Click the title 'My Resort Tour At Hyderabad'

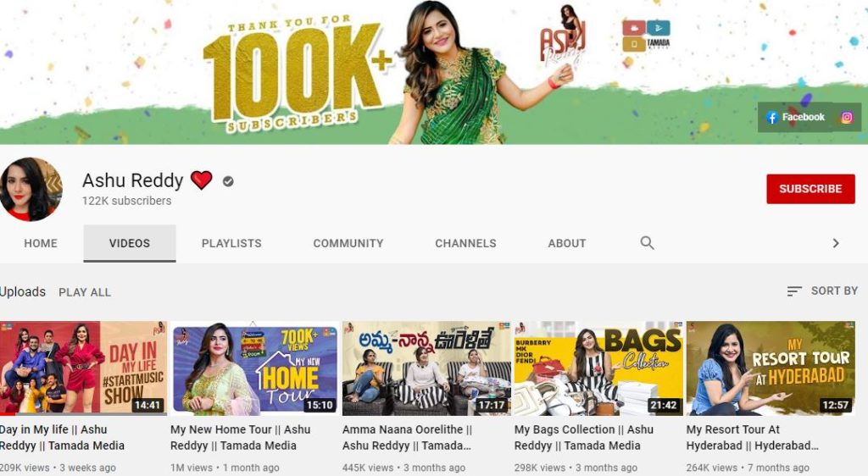[753, 437]
